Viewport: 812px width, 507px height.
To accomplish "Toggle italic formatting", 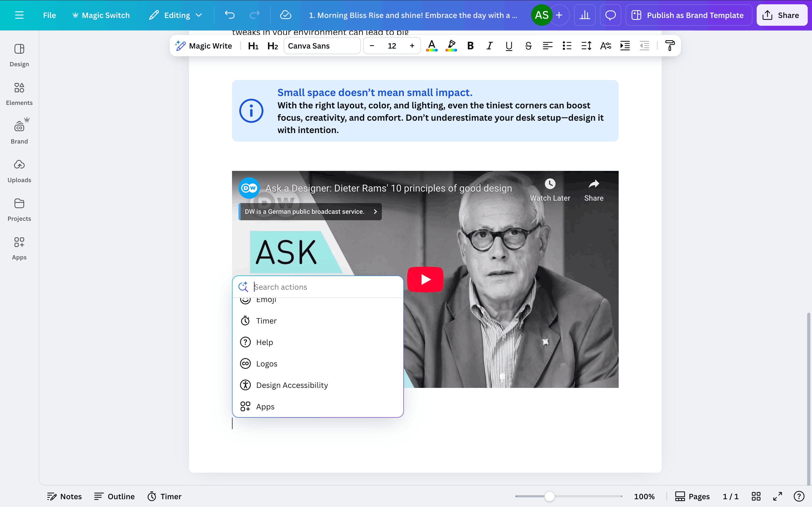I will coord(490,46).
